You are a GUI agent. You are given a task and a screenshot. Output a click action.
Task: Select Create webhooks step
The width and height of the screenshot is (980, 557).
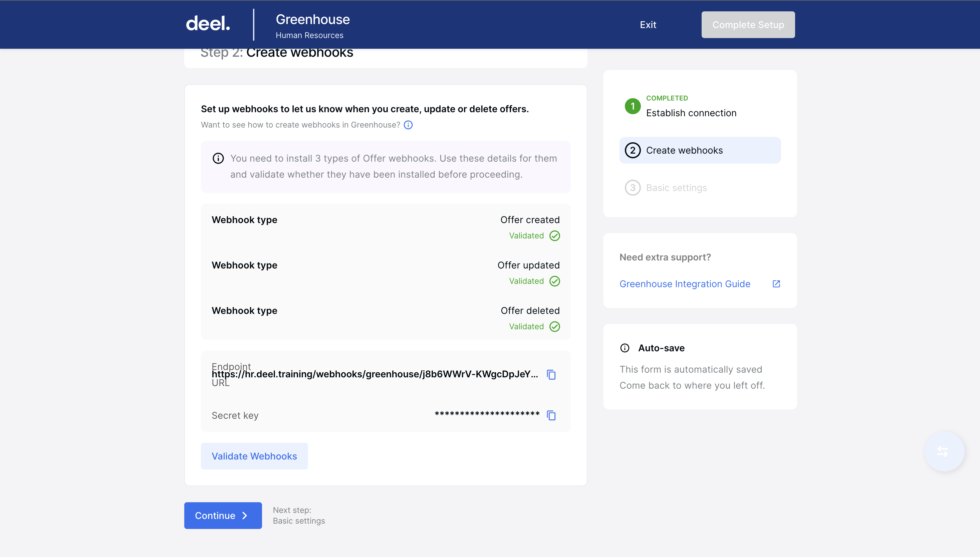700,150
